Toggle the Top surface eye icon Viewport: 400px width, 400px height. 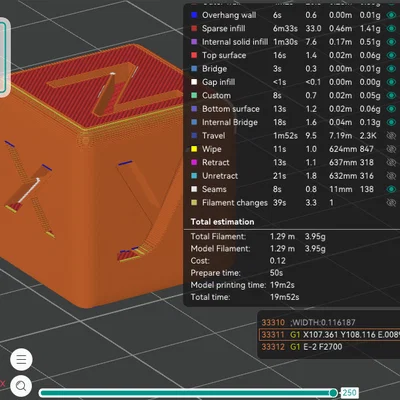pyautogui.click(x=391, y=55)
